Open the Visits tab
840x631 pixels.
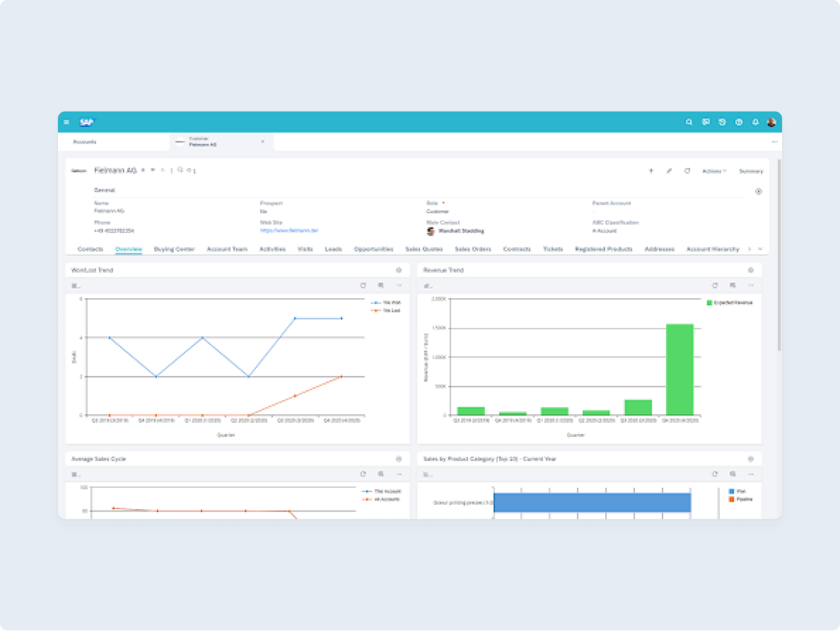305,249
